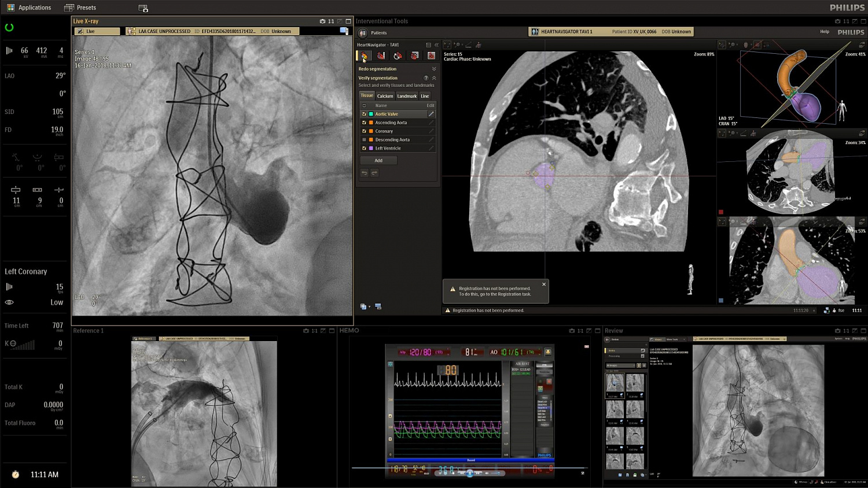The width and height of the screenshot is (868, 488).
Task: Click the Aortic Valve teal color swatch
Action: [x=371, y=114]
